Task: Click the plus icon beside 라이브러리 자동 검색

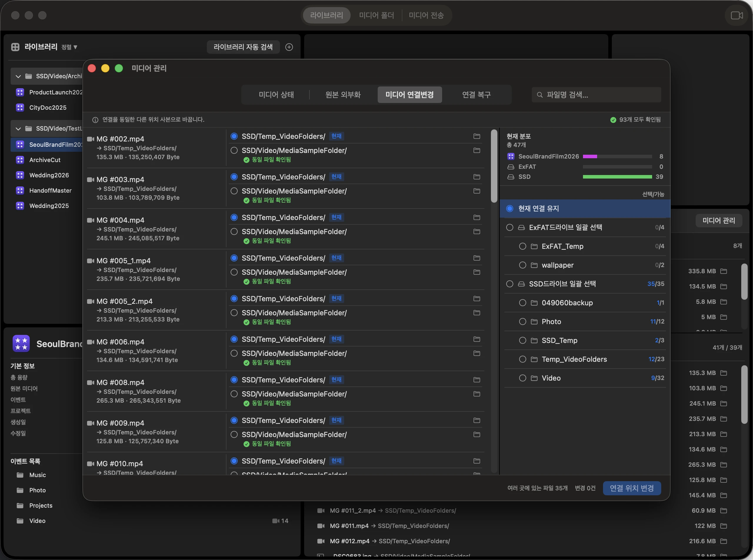Action: [289, 47]
